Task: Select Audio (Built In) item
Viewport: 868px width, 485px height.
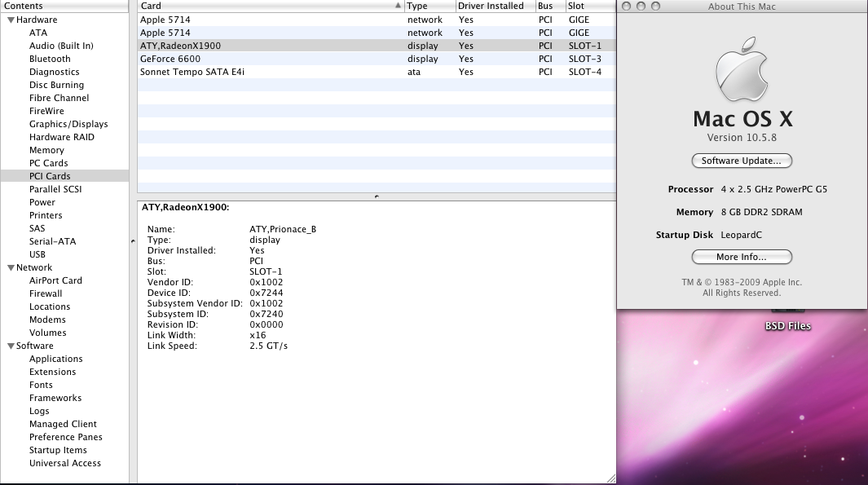Action: pos(61,46)
